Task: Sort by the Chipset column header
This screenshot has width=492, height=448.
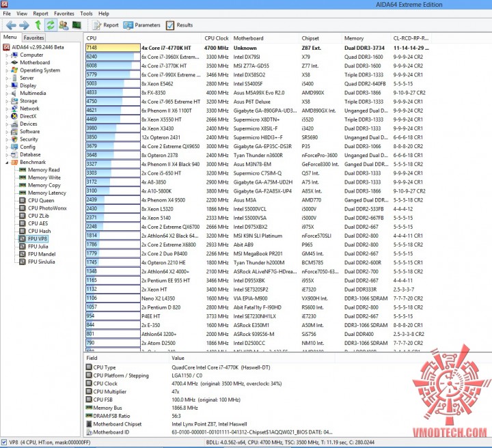Action: click(x=320, y=38)
